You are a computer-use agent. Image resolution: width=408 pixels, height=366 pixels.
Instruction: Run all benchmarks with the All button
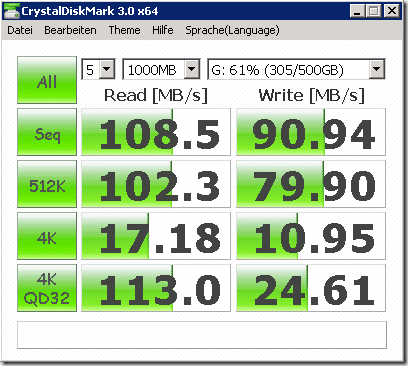47,80
